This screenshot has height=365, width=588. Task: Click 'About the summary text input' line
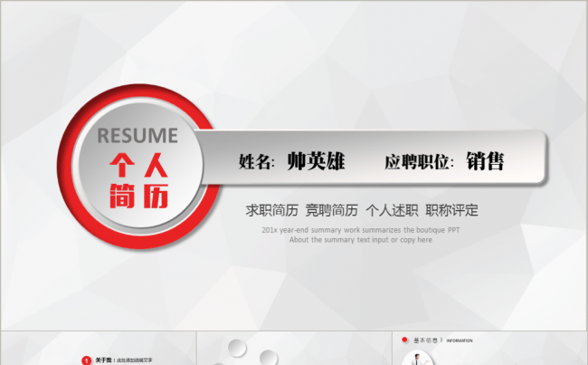tap(360, 240)
